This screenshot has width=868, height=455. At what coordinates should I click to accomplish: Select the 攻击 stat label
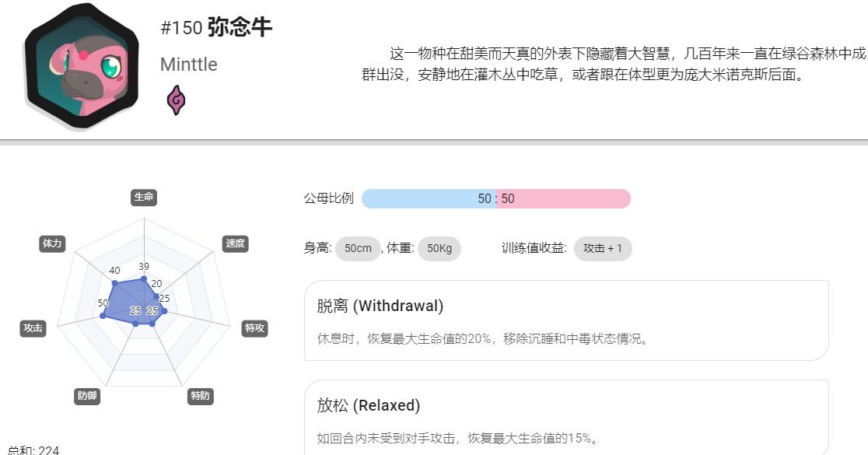33,328
